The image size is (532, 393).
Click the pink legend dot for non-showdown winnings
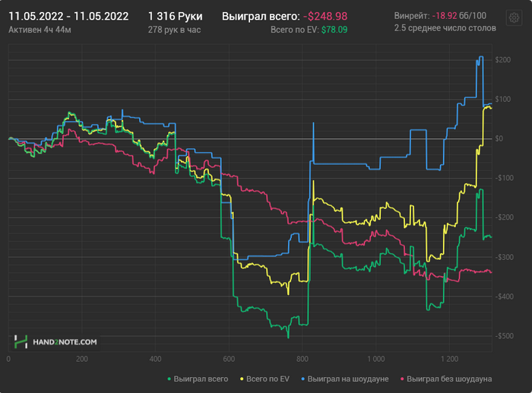(x=402, y=379)
